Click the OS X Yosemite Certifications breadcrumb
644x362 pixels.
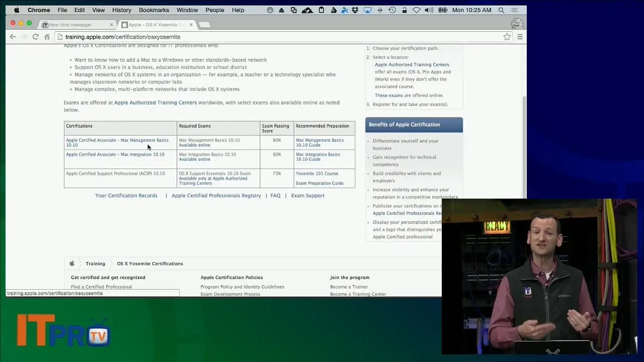(x=150, y=263)
